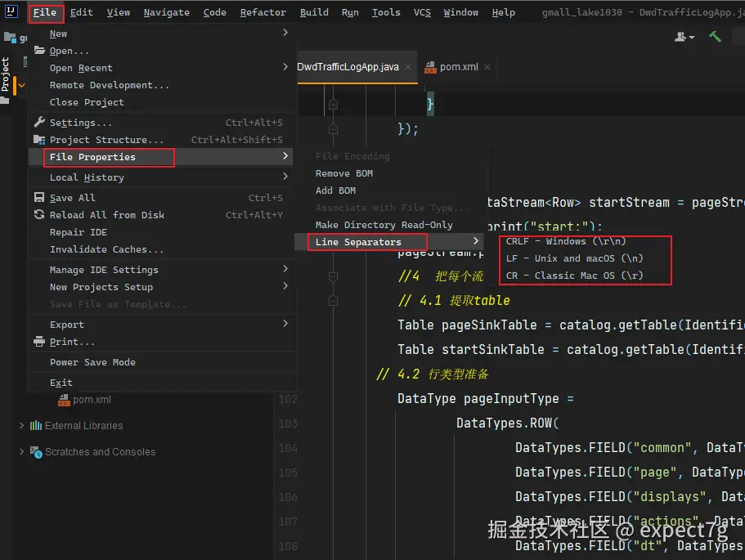Open the File menu
745x560 pixels.
[45, 12]
